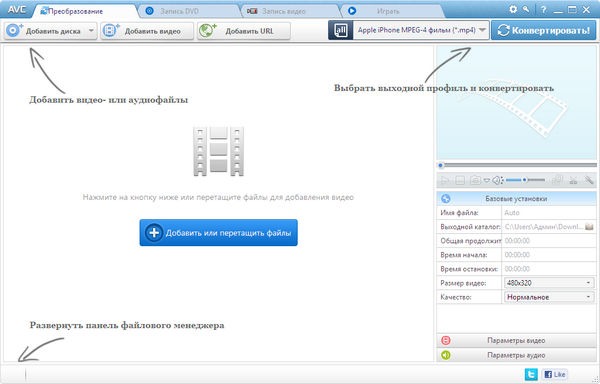Viewport: 600px width, 384px height.
Task: Browse output folder with the folder icon
Action: point(590,226)
